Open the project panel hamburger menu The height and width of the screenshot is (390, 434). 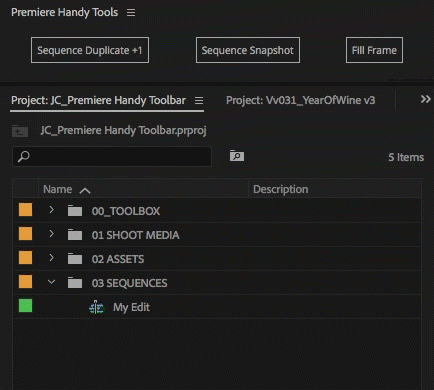[199, 100]
